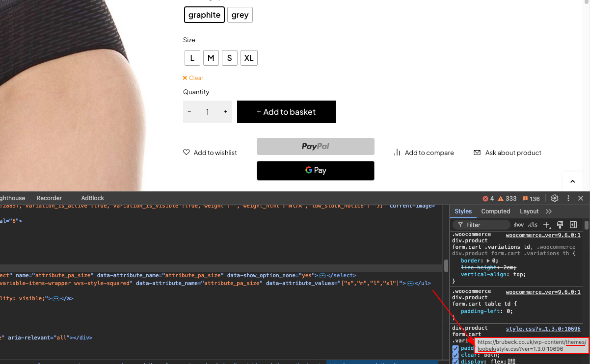Choose size XL
590x364 pixels.
click(249, 58)
